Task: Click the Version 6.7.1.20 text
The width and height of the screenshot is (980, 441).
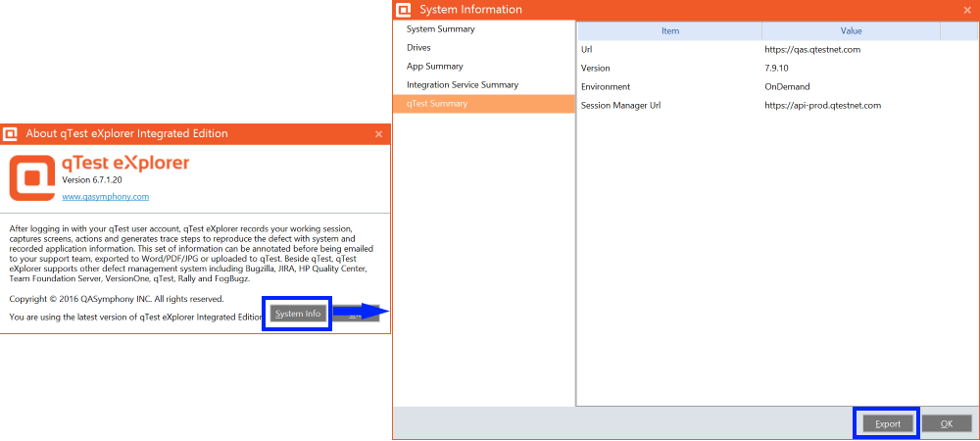Action: pyautogui.click(x=92, y=180)
